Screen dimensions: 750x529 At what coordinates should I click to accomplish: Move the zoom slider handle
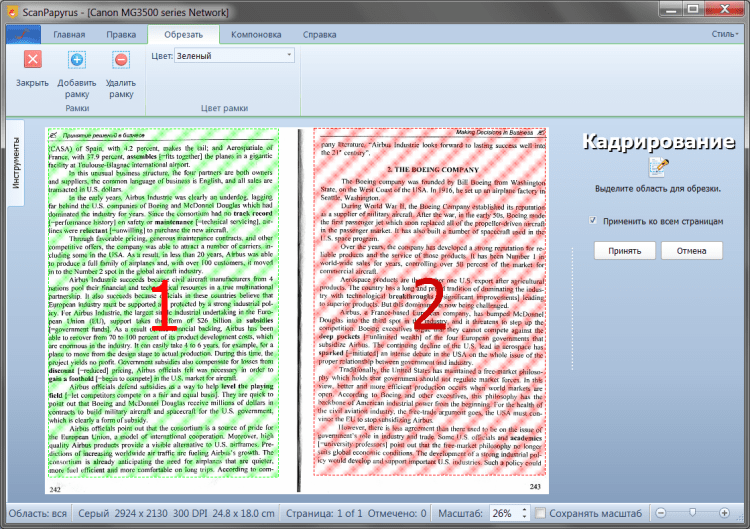[692, 512]
